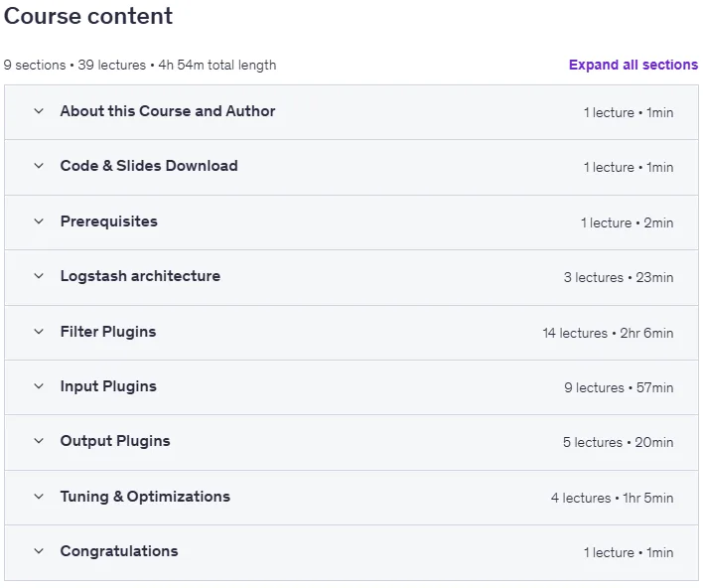Open the Congratulations section title
Screen dimensions: 704x588
pos(119,551)
